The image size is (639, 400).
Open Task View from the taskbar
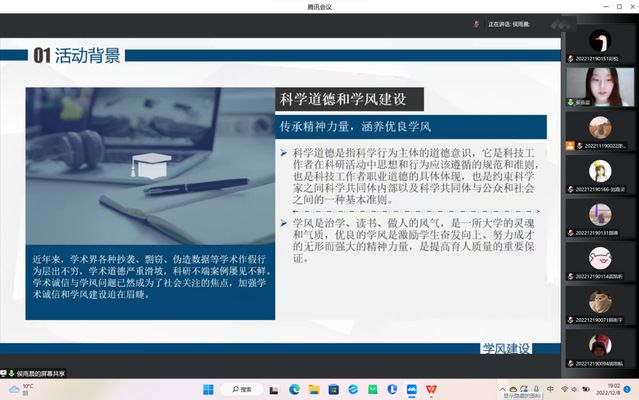(x=271, y=388)
